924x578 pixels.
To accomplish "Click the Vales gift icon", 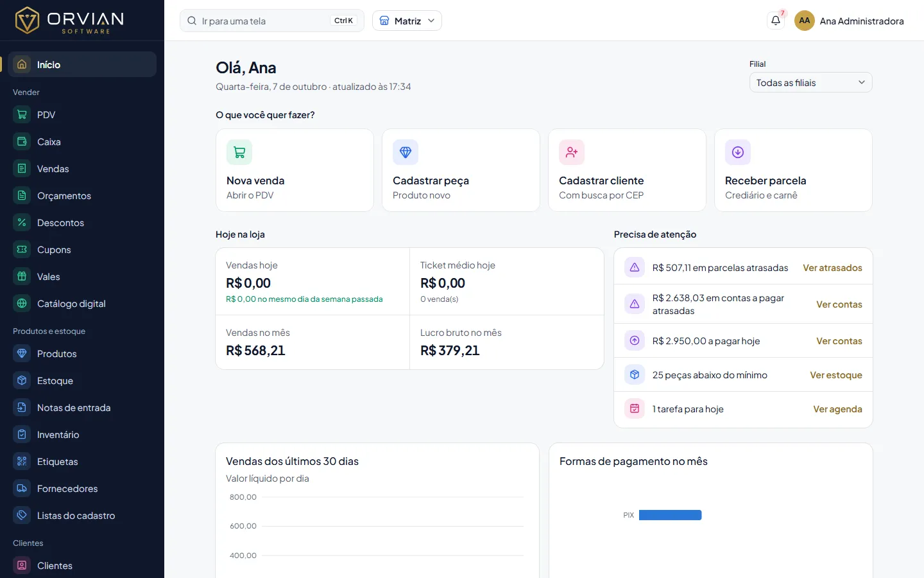I will (x=22, y=276).
